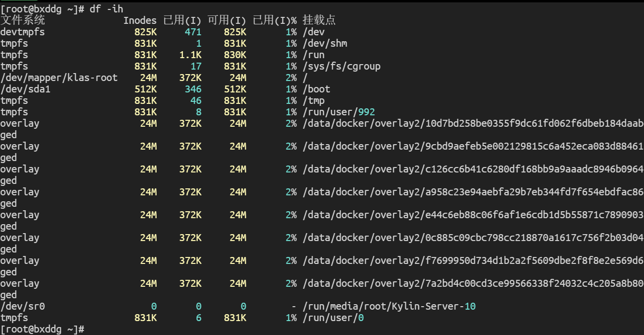Image resolution: width=644 pixels, height=335 pixels.
Task: Click the overlay2 path starting with 7a2bd4c00cd3
Action: (x=472, y=283)
